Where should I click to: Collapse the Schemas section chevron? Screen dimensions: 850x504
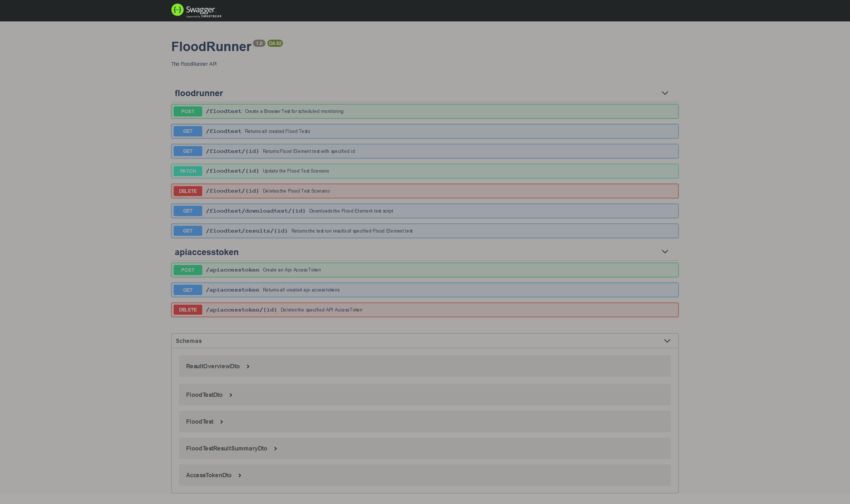[667, 341]
